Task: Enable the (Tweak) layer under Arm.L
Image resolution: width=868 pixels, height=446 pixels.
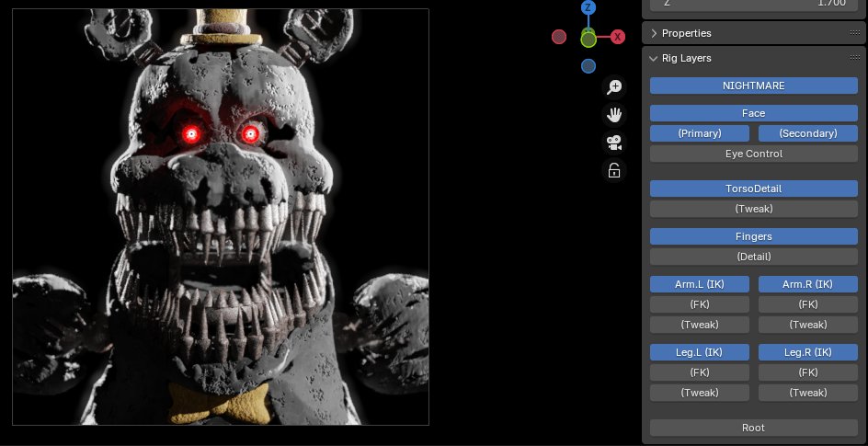Action: coord(699,325)
